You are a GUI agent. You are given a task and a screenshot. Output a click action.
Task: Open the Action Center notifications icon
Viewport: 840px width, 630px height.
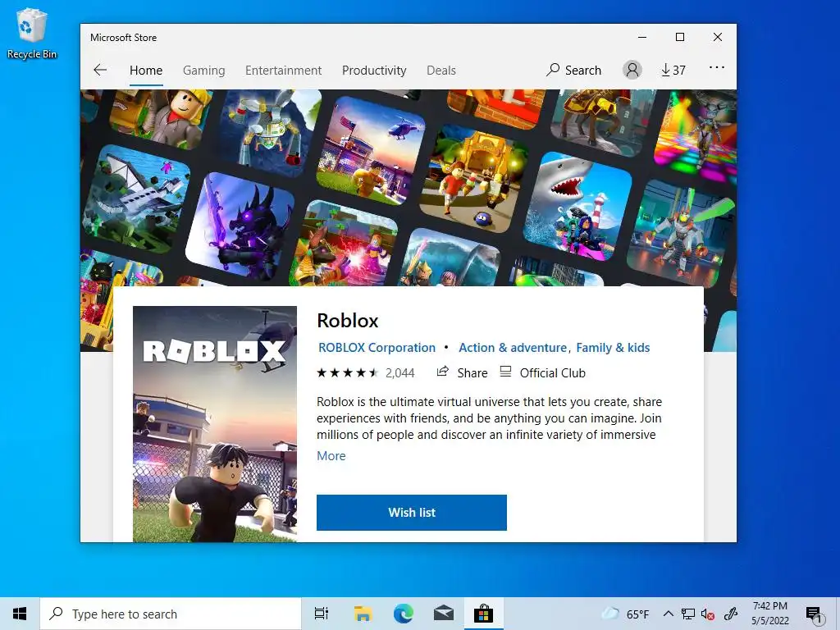coord(815,614)
